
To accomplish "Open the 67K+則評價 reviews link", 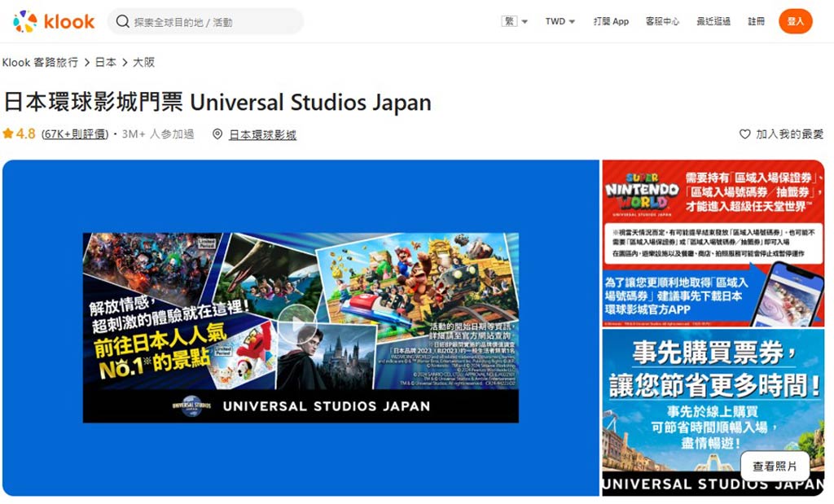I will (75, 134).
